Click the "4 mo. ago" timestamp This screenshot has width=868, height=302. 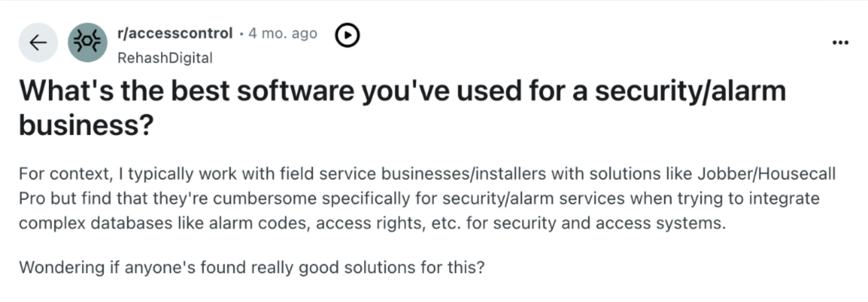click(282, 34)
